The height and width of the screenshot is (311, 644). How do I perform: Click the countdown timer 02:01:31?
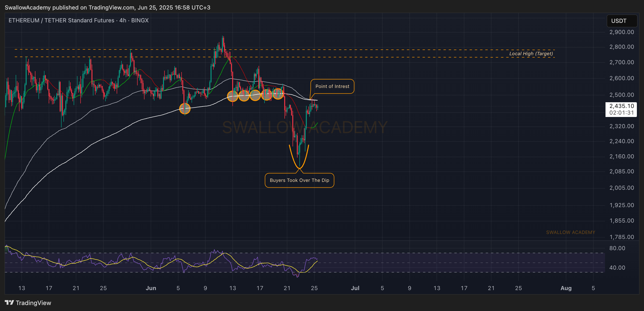coord(621,113)
